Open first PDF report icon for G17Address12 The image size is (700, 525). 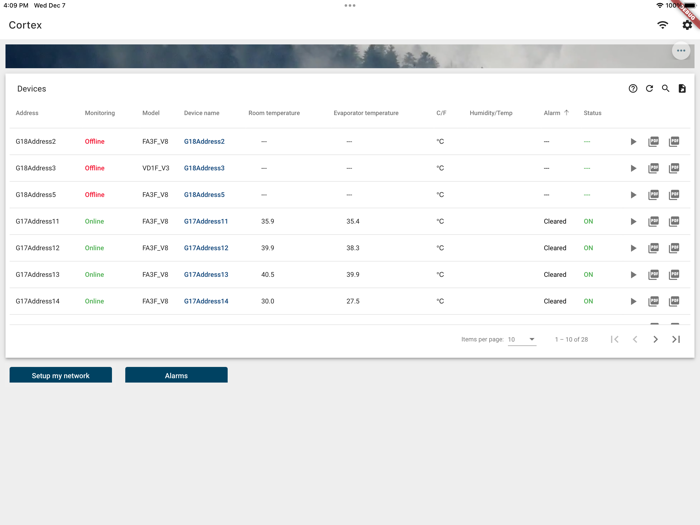click(x=654, y=248)
